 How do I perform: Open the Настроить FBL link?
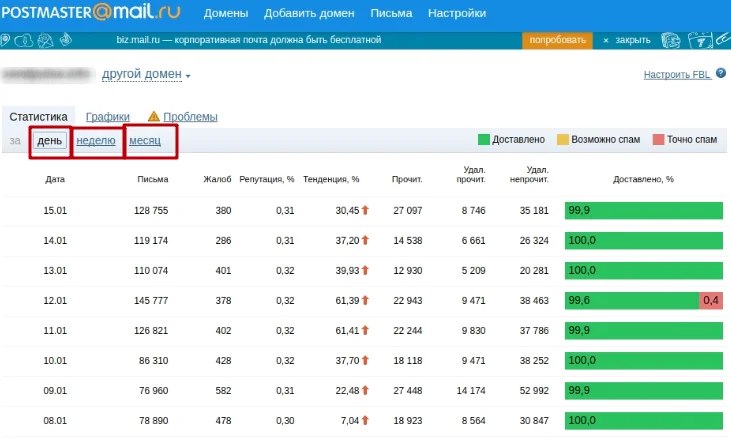tap(675, 75)
